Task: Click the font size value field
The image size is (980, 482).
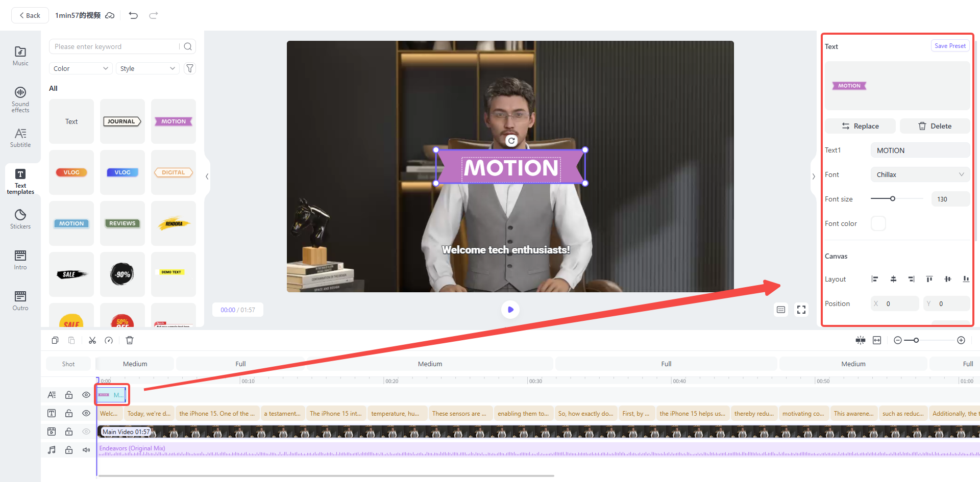Action: (950, 199)
